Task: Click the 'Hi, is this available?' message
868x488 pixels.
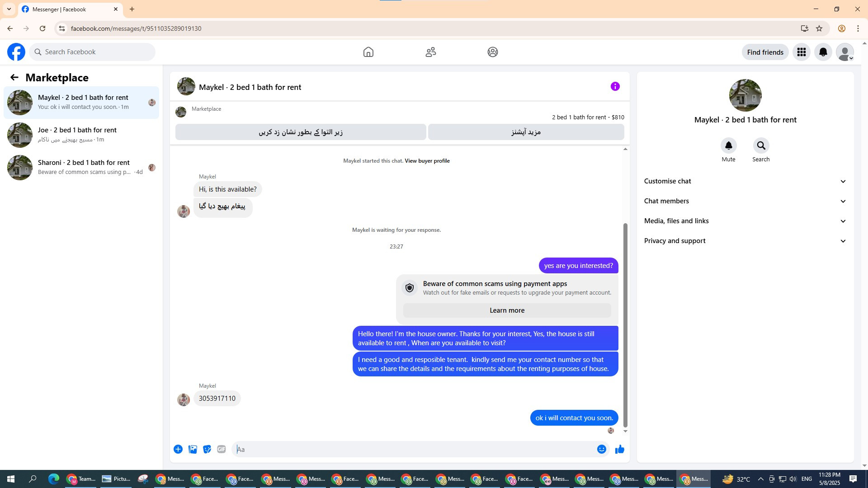Action: pyautogui.click(x=227, y=189)
